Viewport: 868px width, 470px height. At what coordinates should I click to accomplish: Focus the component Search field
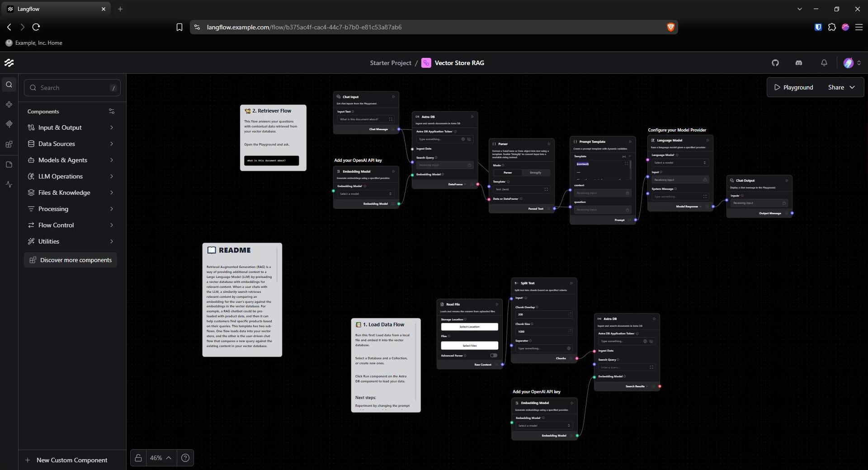[72, 88]
